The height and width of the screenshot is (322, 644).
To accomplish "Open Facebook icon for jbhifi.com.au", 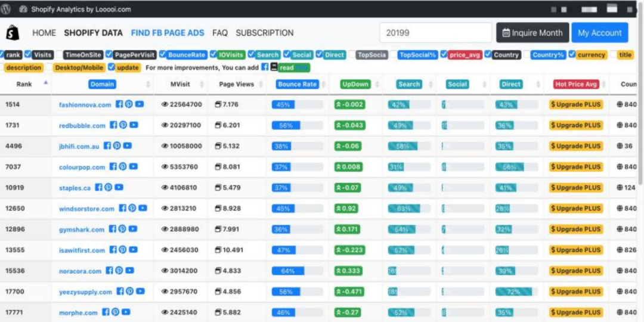I will coord(107,146).
